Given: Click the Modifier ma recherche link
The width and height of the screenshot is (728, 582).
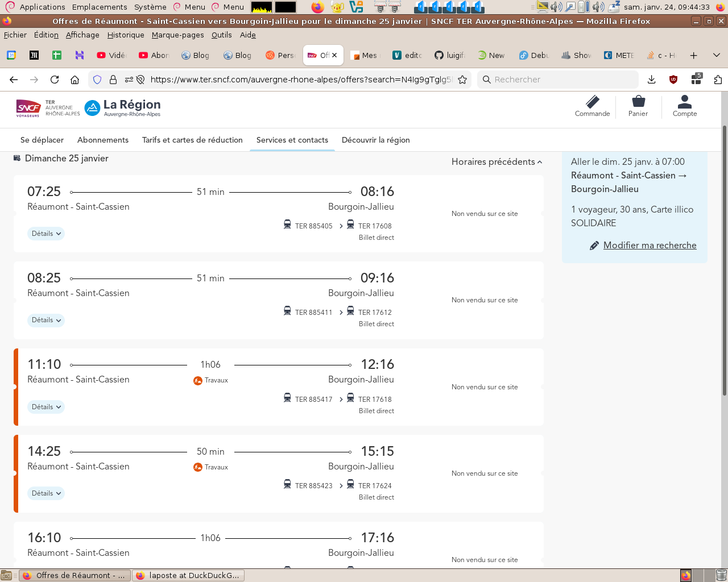Looking at the screenshot, I should [650, 246].
